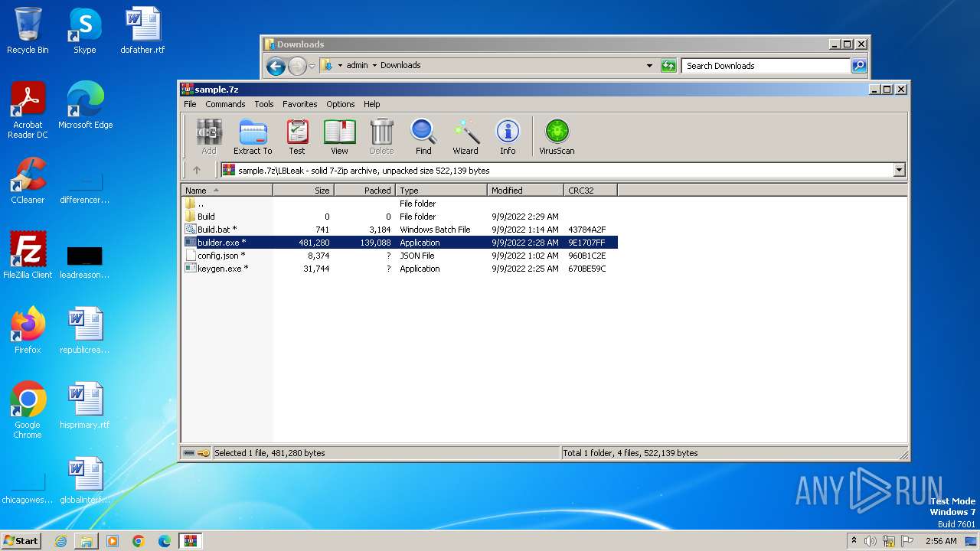Click the key/lock icon in WinRAR status bar
The height and width of the screenshot is (551, 980).
pos(204,453)
